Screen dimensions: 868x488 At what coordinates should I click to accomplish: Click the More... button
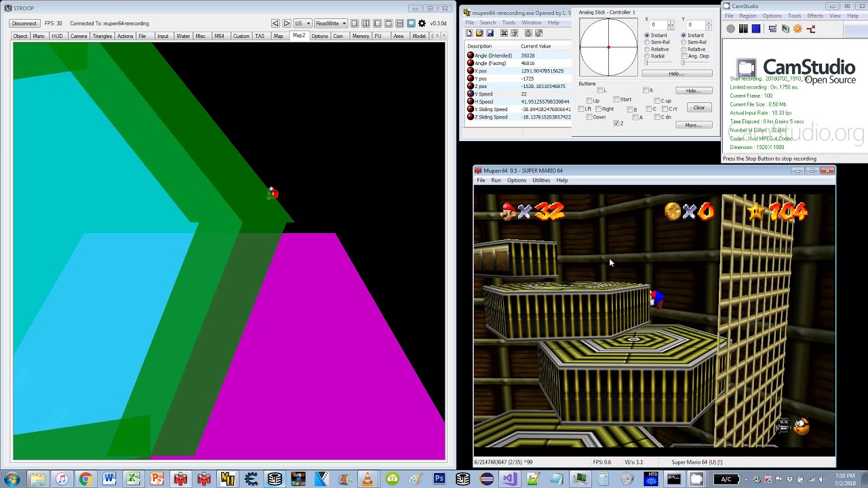[692, 125]
